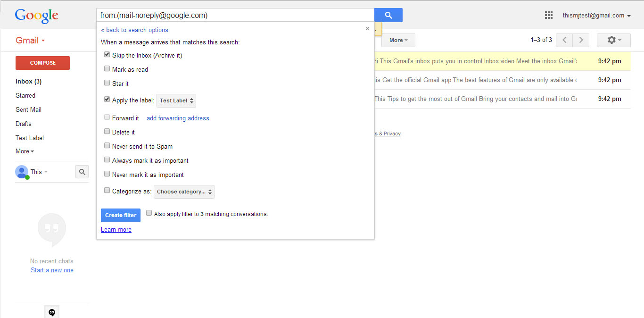
Task: Go back to search options
Action: point(134,30)
